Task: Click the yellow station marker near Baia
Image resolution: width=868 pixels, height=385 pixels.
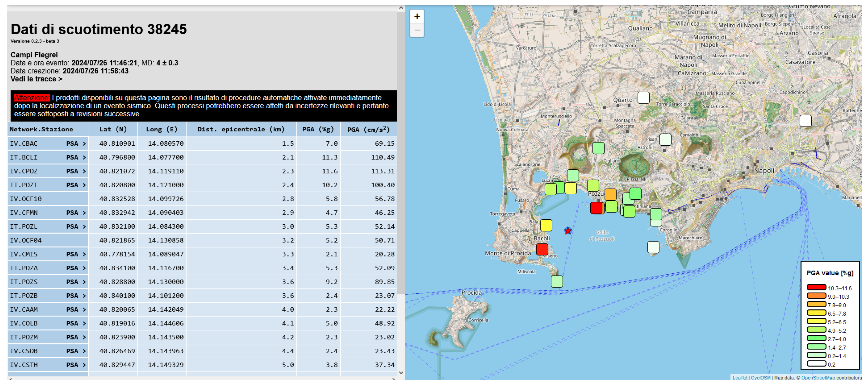Action: tap(546, 225)
